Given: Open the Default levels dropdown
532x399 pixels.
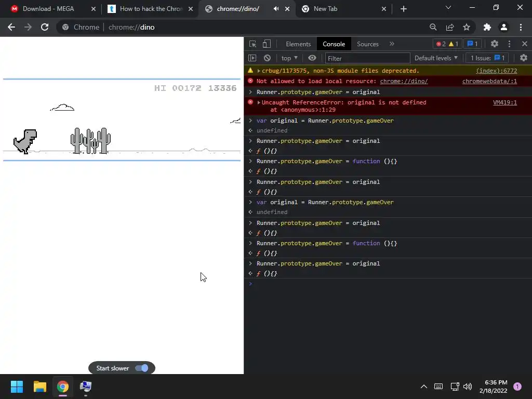Looking at the screenshot, I should pos(436,58).
